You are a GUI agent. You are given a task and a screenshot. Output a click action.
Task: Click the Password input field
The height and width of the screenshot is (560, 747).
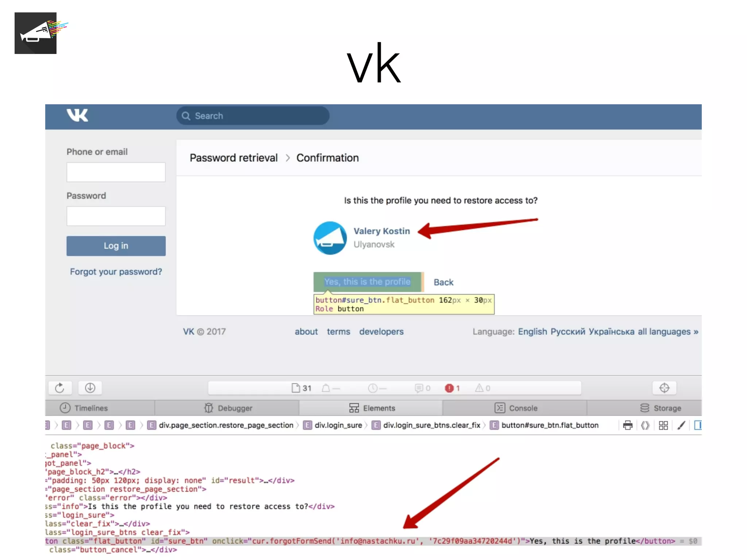(116, 216)
